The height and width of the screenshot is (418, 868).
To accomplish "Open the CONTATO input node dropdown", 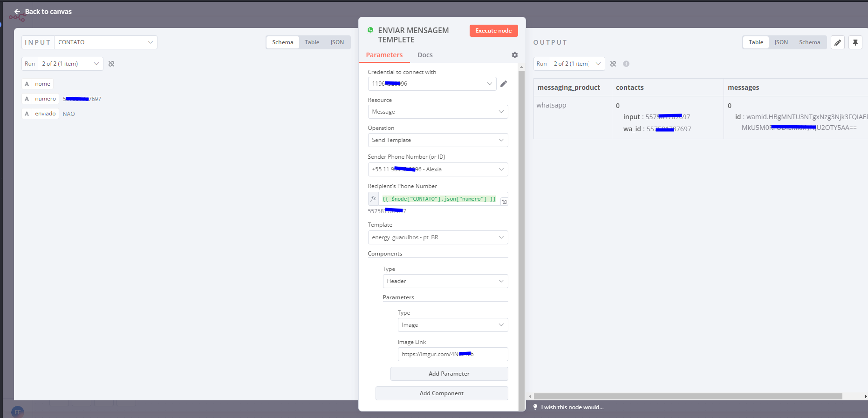I will (106, 42).
